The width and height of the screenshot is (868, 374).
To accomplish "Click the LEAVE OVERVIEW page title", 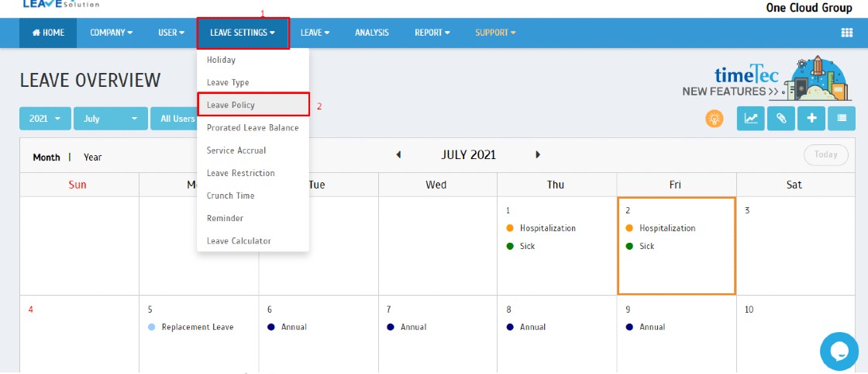I will click(x=90, y=81).
